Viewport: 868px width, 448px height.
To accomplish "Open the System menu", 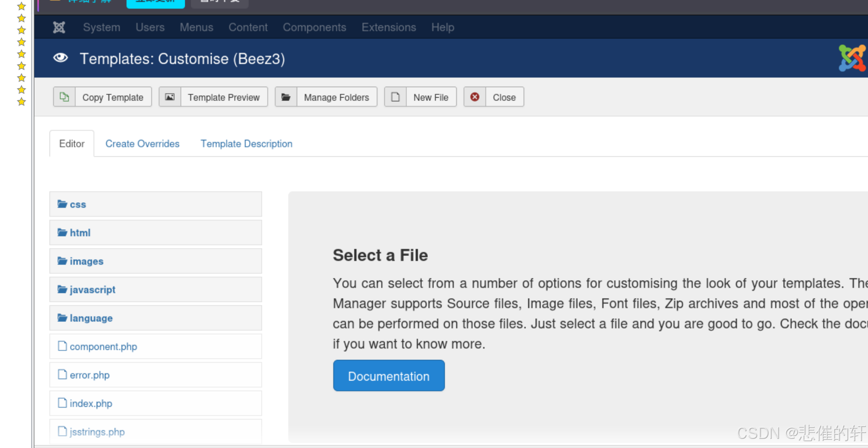I will pyautogui.click(x=101, y=28).
